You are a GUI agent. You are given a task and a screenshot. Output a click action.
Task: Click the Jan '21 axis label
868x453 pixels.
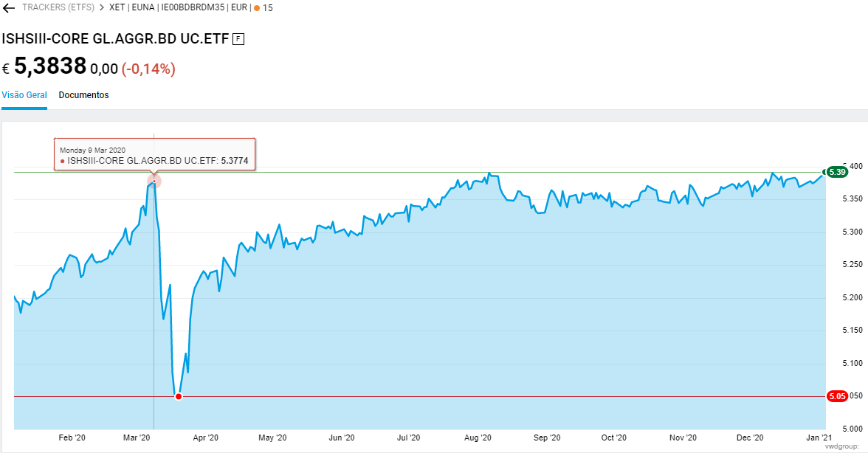[x=814, y=438]
